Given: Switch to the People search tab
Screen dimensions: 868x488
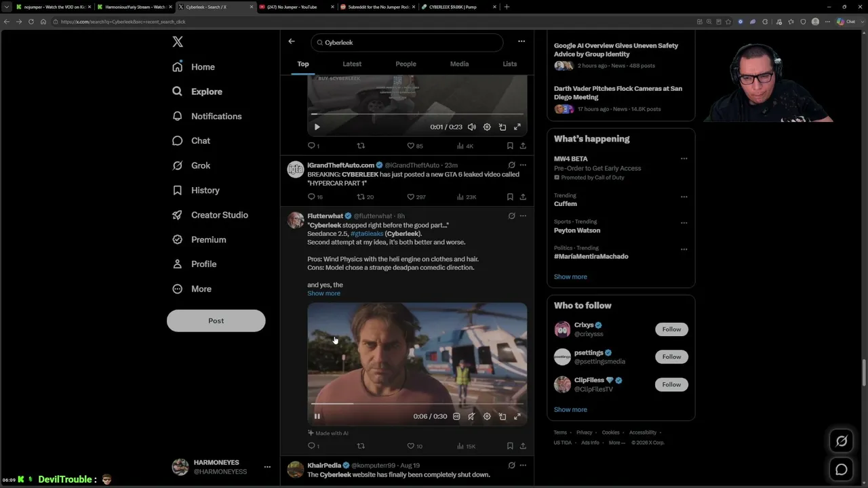Looking at the screenshot, I should (406, 64).
